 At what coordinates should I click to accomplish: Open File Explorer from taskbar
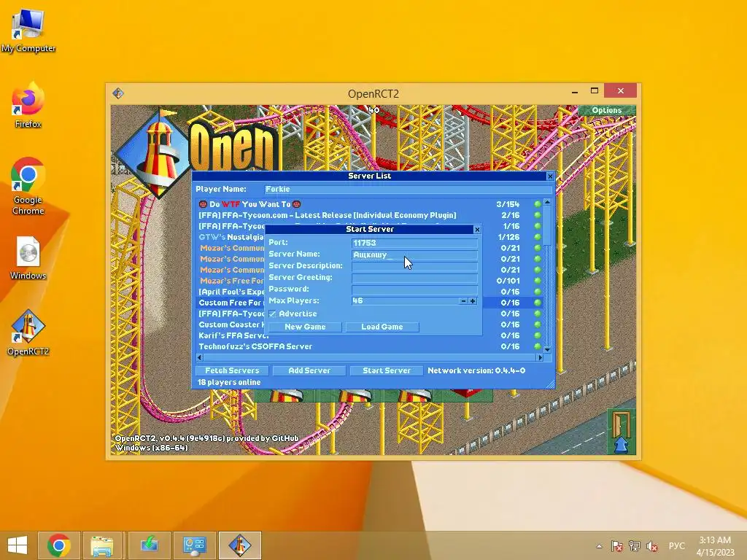coord(102,545)
